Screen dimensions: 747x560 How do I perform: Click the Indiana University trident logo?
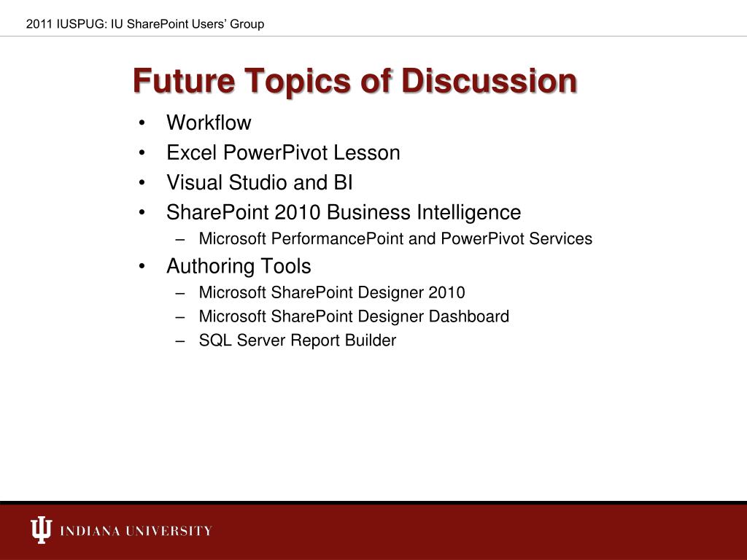coord(41,529)
